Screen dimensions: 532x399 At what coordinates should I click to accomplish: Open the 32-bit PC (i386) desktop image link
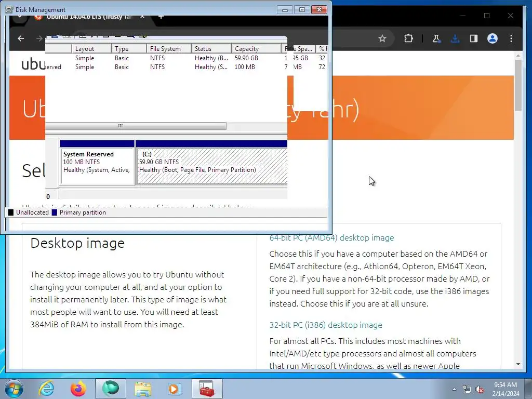(x=326, y=325)
